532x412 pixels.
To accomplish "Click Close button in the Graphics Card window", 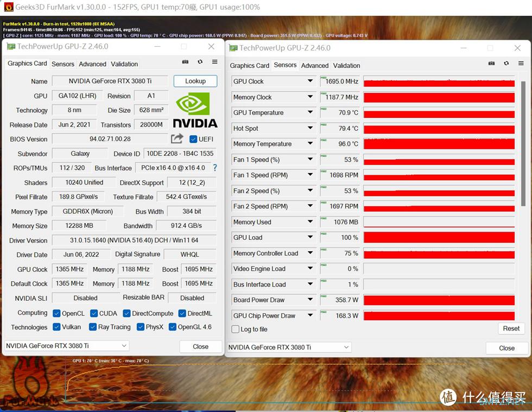I will point(200,346).
